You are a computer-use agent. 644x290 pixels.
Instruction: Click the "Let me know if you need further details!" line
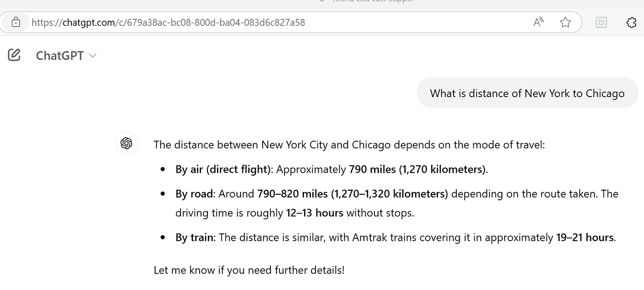tap(249, 270)
